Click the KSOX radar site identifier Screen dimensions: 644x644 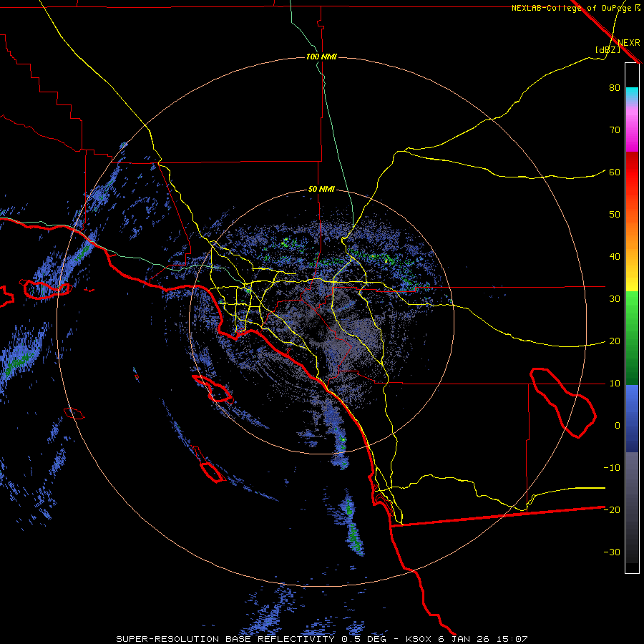[420, 639]
